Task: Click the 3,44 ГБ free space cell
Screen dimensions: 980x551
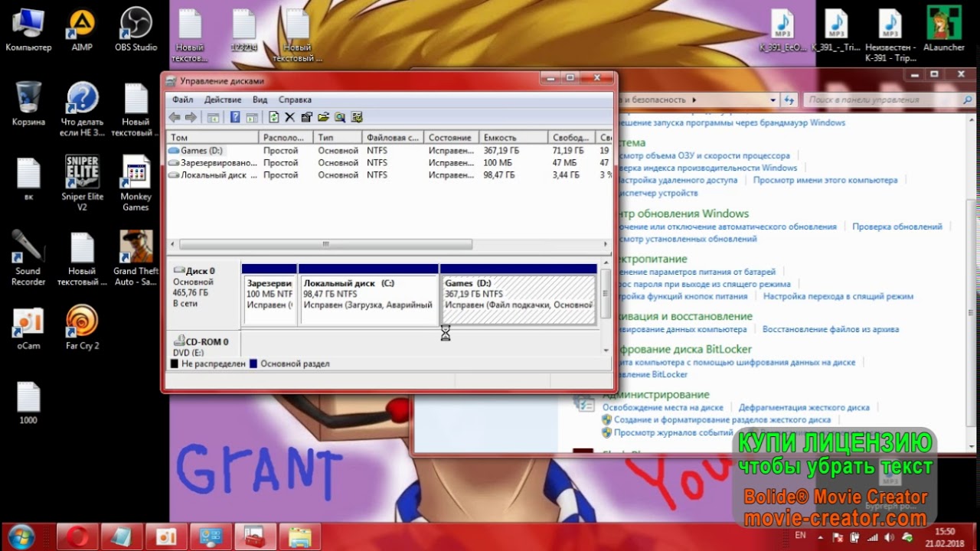Action: click(565, 175)
